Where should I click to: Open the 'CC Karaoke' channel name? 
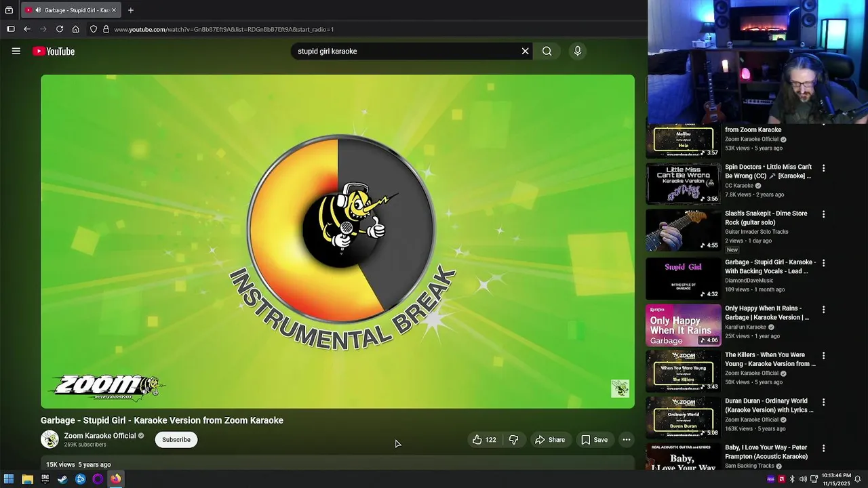click(x=739, y=186)
